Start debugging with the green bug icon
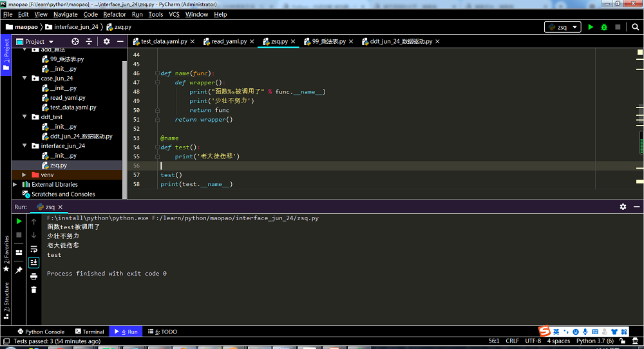 [x=604, y=27]
